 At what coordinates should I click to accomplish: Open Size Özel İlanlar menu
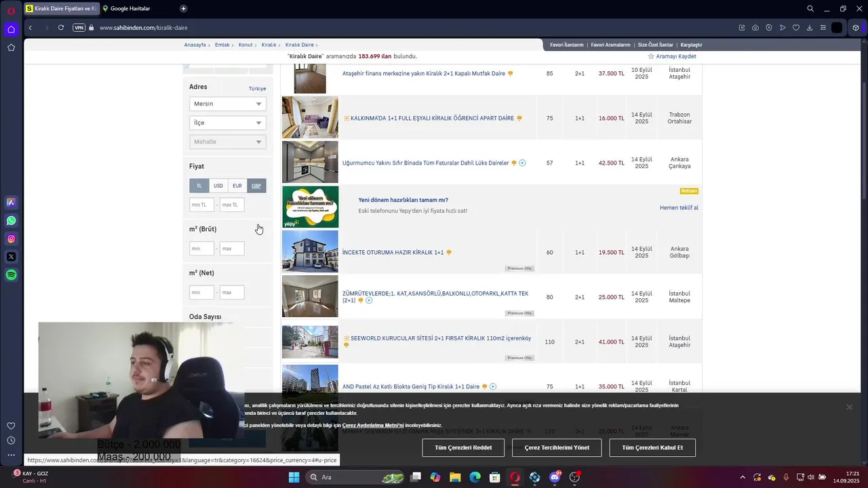pos(656,45)
